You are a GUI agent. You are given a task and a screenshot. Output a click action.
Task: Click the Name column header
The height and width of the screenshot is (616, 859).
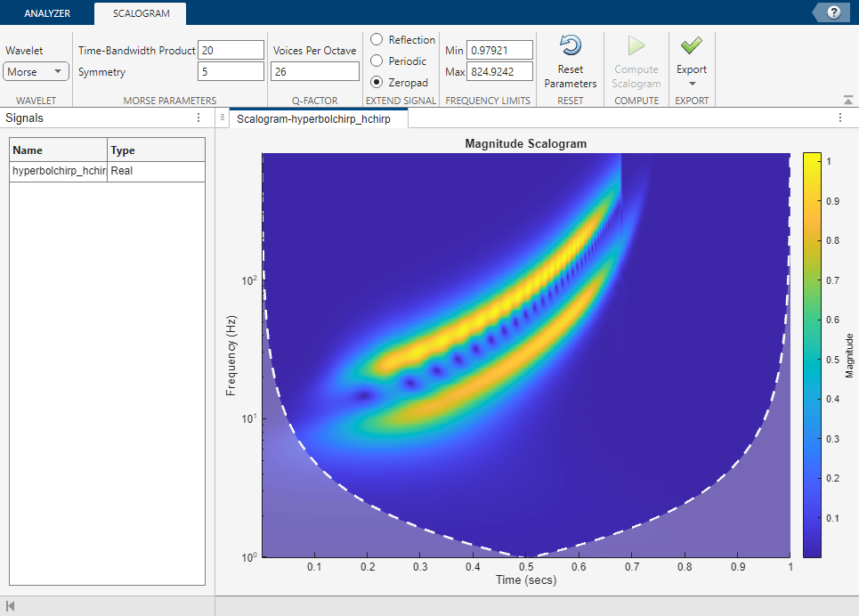(58, 150)
